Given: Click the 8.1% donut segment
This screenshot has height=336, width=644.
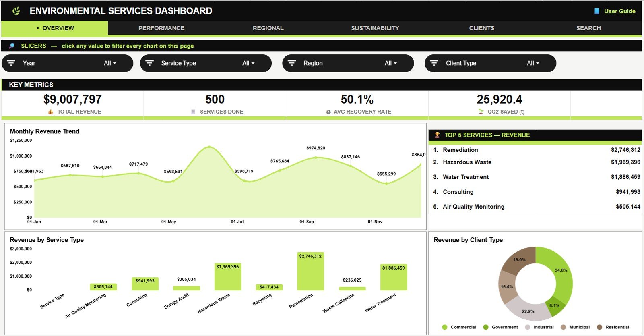Looking at the screenshot, I should coord(554,305).
